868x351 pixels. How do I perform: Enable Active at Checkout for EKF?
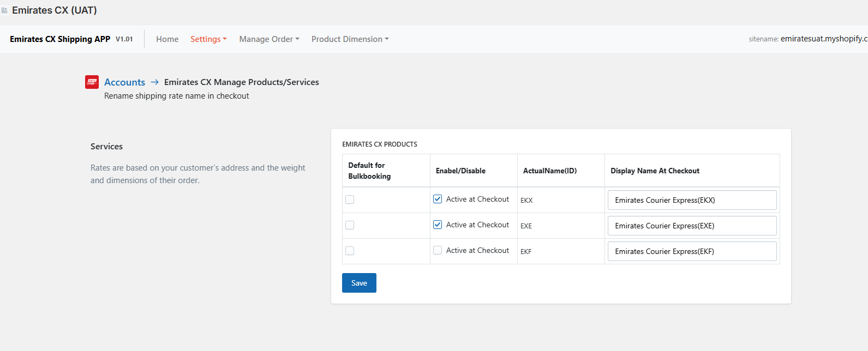click(x=438, y=250)
